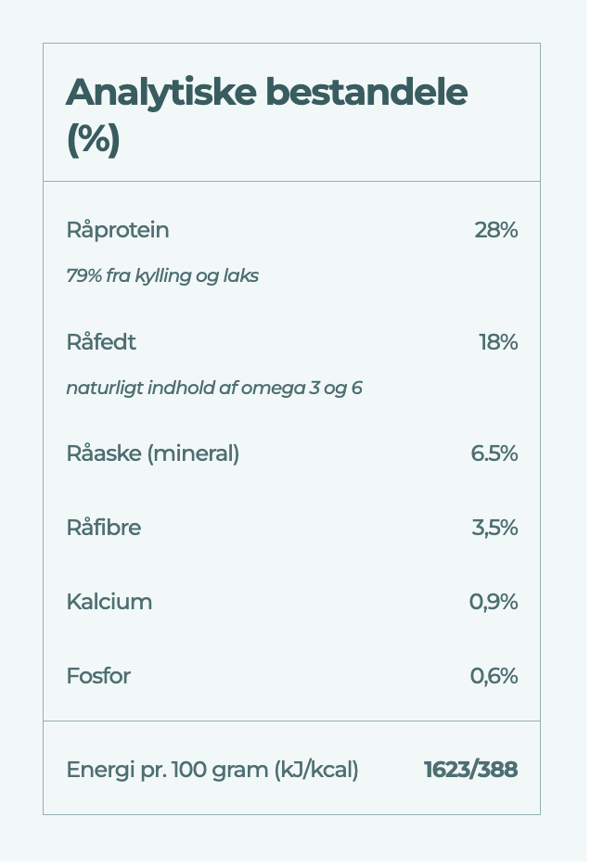Click the 1623/388 energy value
Screen dimensions: 590x868
471,770
